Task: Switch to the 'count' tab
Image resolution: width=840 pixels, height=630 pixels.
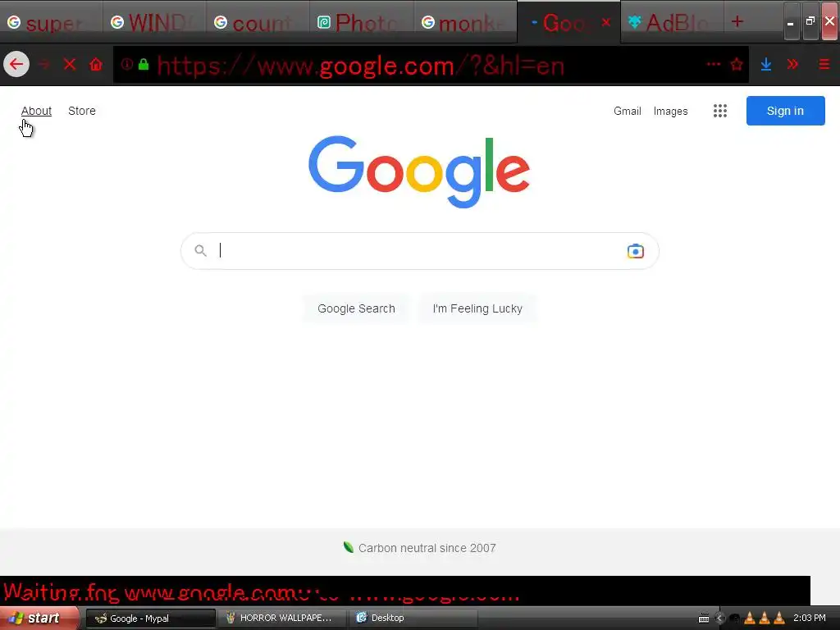Action: tap(258, 22)
